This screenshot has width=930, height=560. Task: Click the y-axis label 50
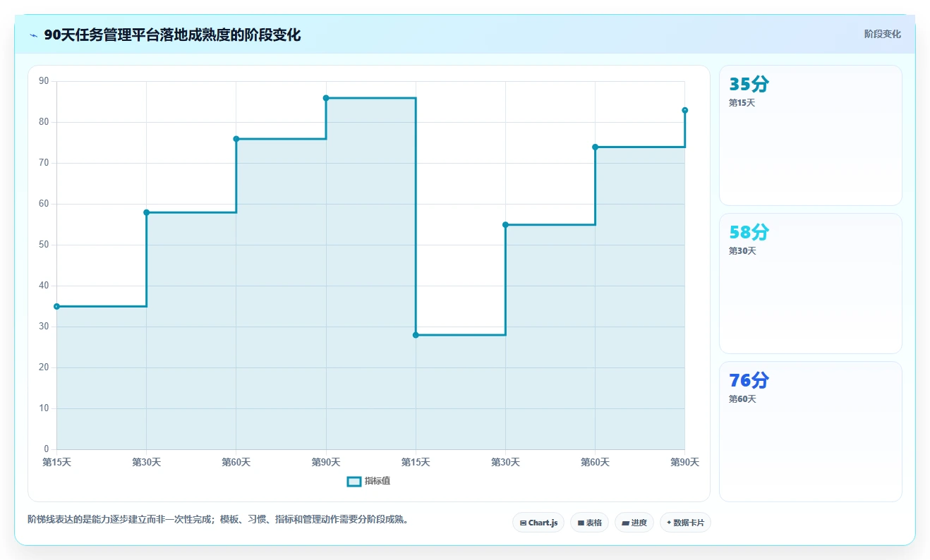pos(44,245)
